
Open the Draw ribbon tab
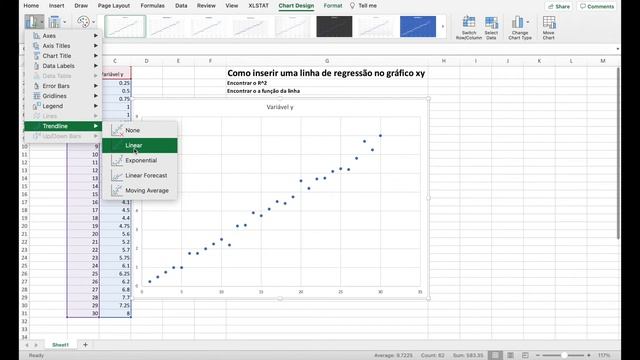click(x=81, y=6)
